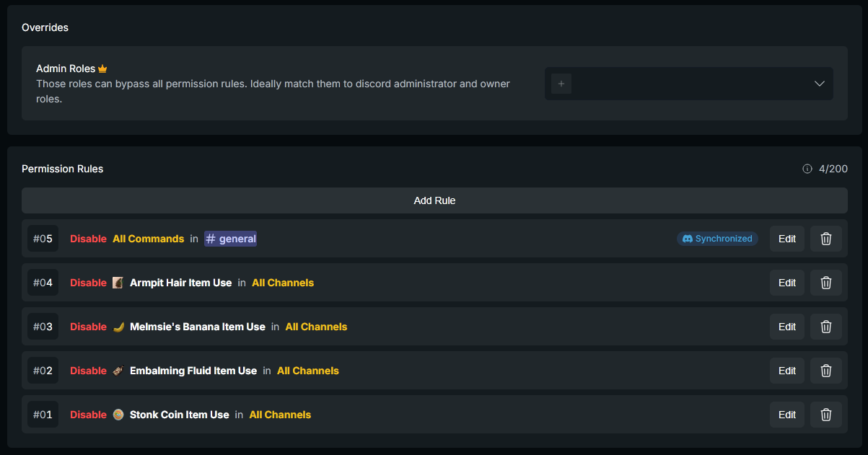
Task: Click the Permission Rules section header
Action: pyautogui.click(x=63, y=169)
